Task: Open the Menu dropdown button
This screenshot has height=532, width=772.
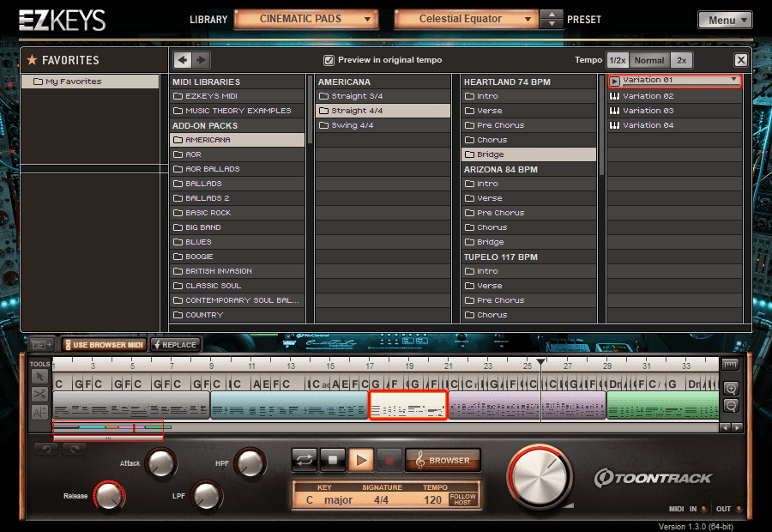Action: click(725, 21)
